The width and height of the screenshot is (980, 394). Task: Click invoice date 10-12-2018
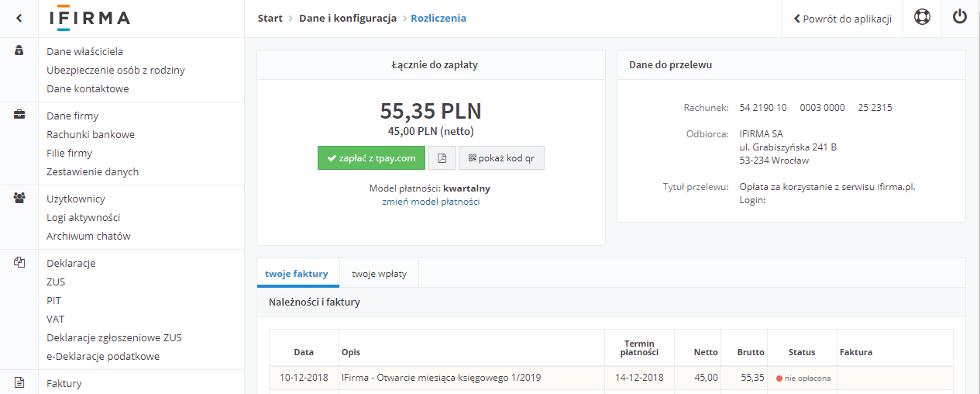click(x=304, y=378)
